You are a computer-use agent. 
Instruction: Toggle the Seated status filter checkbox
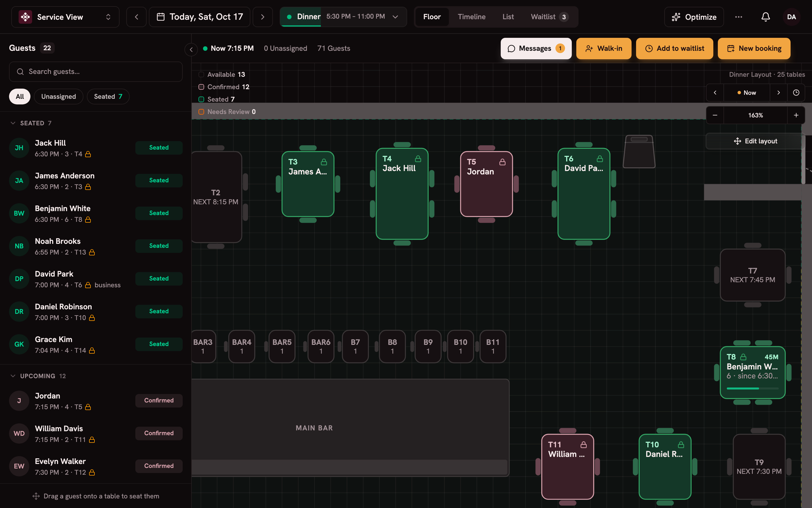click(x=201, y=99)
